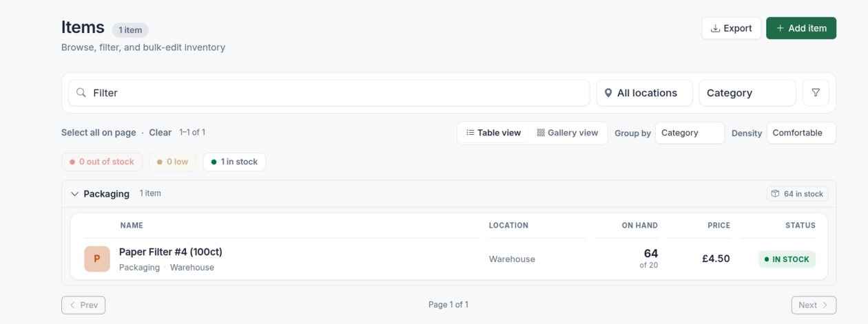
Task: Open the Density Comfortable dropdown
Action: click(801, 133)
